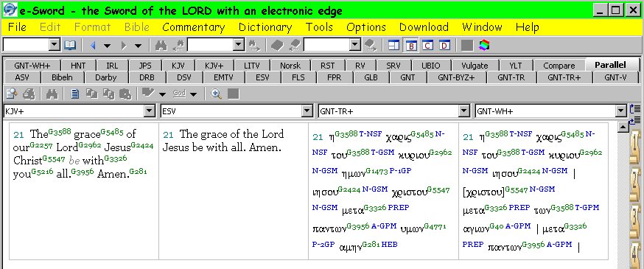The width and height of the screenshot is (644, 269).
Task: Click the copy verses overlapping pages icon
Action: [x=91, y=94]
